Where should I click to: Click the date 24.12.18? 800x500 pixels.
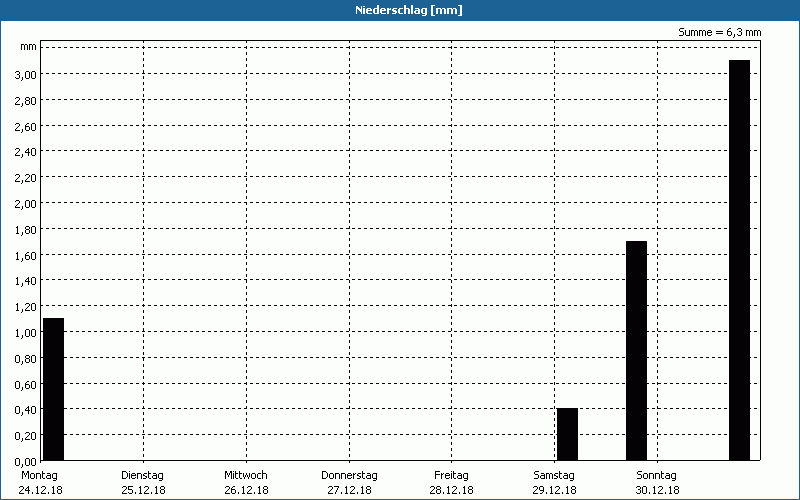click(x=40, y=490)
